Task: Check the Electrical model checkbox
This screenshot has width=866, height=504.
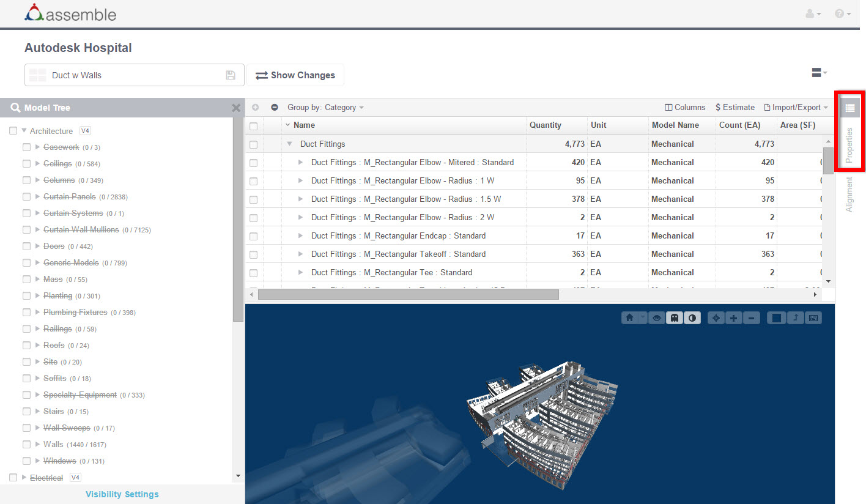Action: [x=13, y=478]
